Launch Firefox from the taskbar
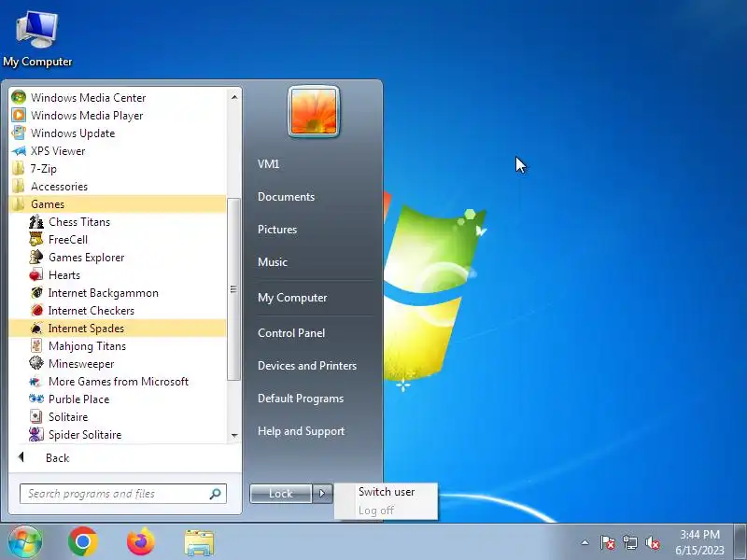The height and width of the screenshot is (560, 747). click(x=141, y=542)
